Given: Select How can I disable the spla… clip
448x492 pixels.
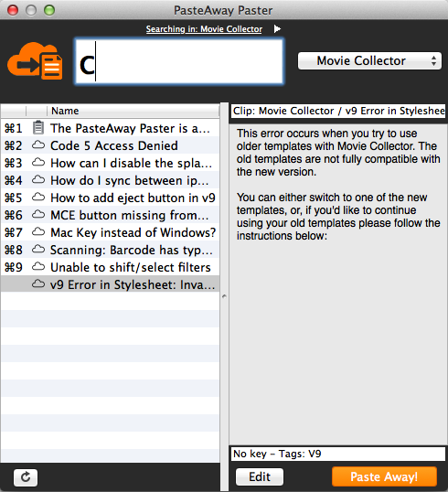Looking at the screenshot, I should tap(110, 163).
